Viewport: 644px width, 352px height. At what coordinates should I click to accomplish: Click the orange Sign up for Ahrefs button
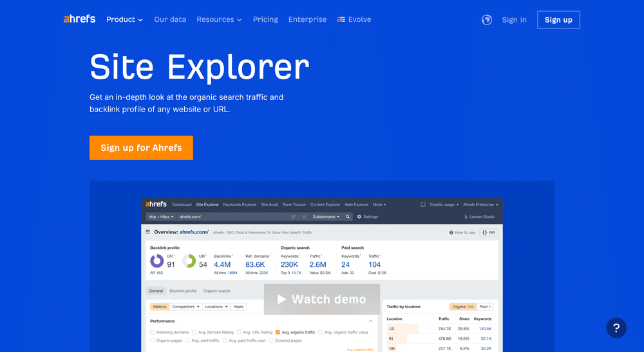pyautogui.click(x=141, y=148)
